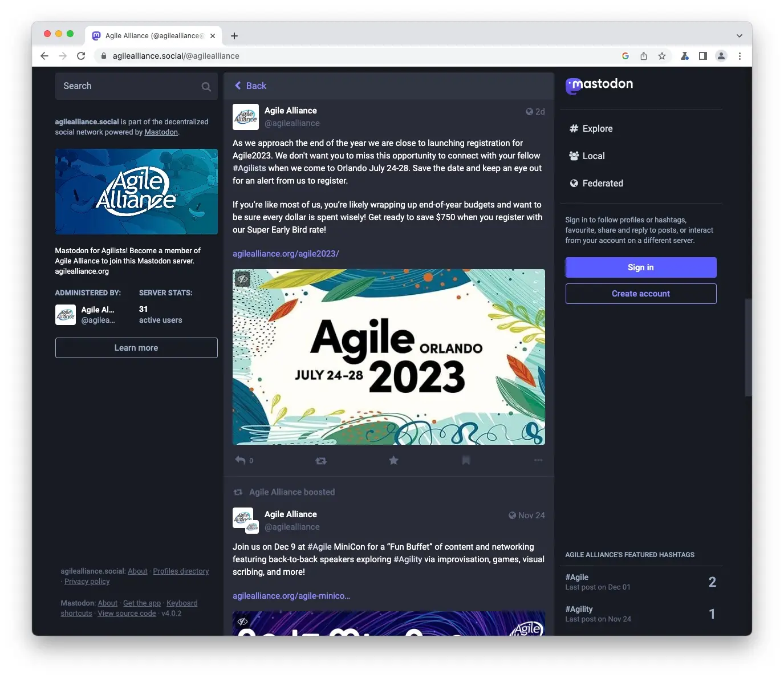Screen dimensions: 784x678
Task: Click the Federated globe icon
Action: coord(574,183)
